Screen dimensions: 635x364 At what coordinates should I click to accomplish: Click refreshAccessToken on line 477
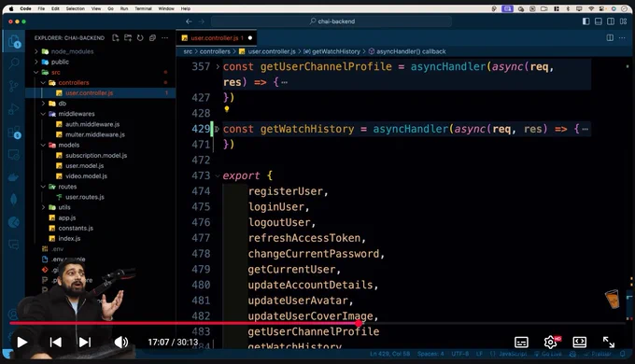click(303, 238)
